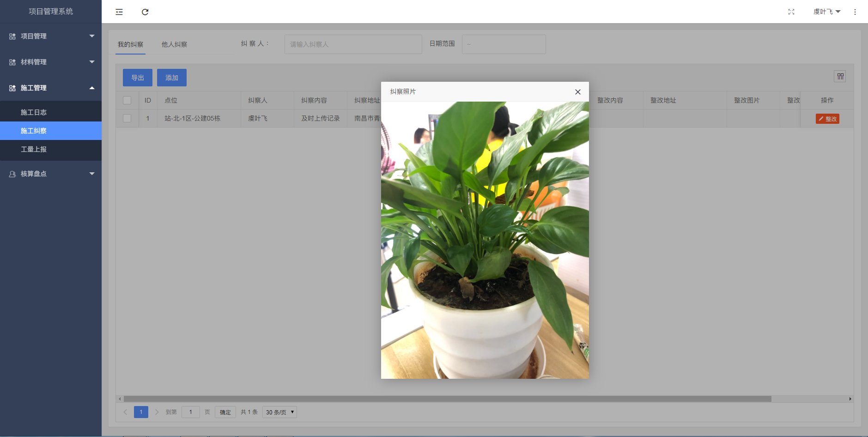Click the horizontal table scrollbar

(x=447, y=399)
